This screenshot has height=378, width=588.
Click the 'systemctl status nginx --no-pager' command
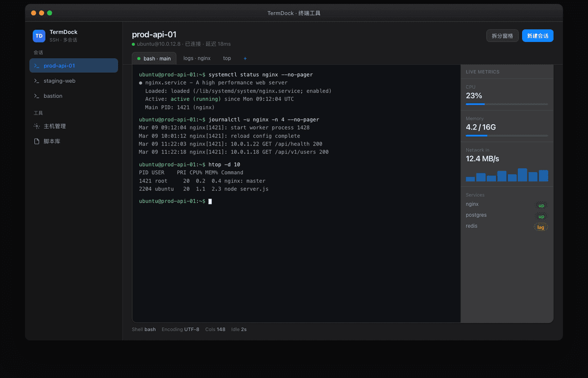point(261,75)
